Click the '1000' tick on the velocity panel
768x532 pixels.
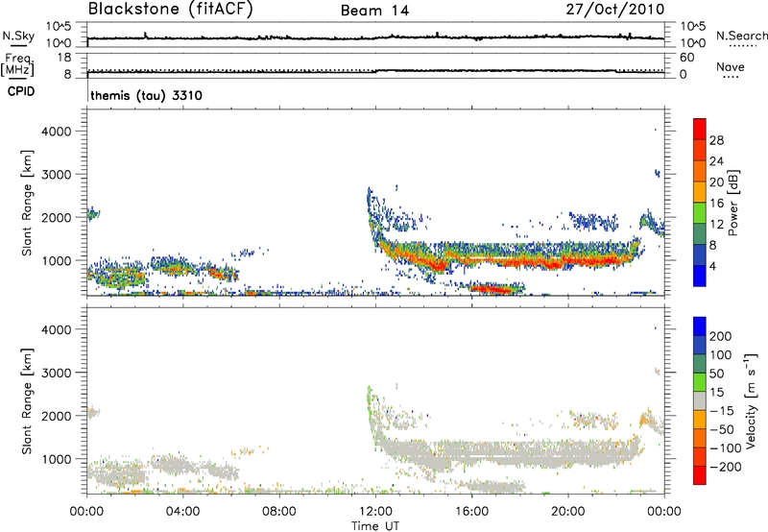(x=57, y=459)
